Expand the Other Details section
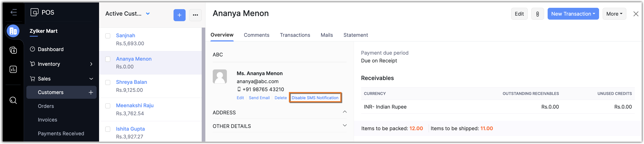The height and width of the screenshot is (144, 644). pyautogui.click(x=345, y=125)
